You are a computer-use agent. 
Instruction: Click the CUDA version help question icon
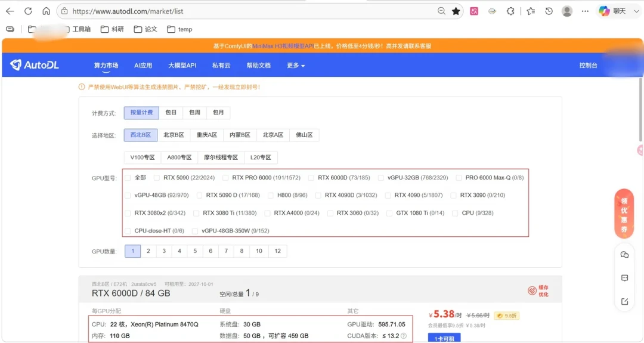coord(404,336)
